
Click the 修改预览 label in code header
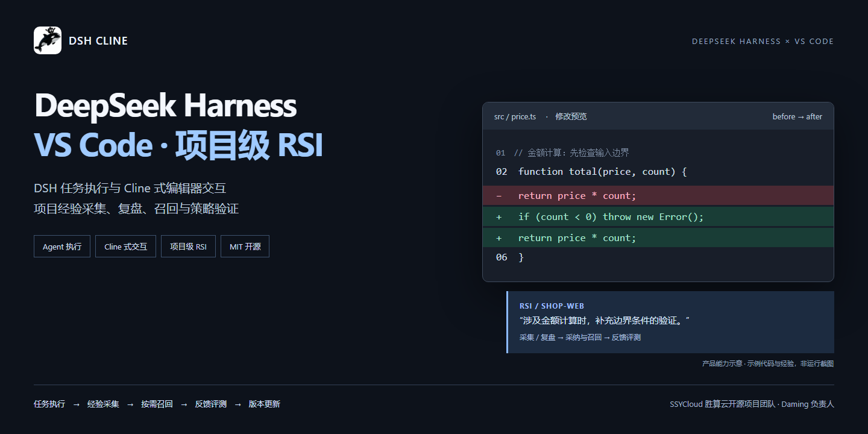tap(571, 116)
